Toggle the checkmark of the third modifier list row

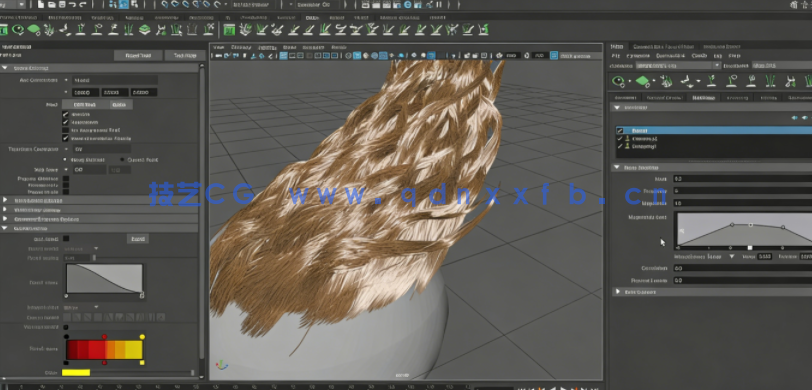tap(620, 146)
